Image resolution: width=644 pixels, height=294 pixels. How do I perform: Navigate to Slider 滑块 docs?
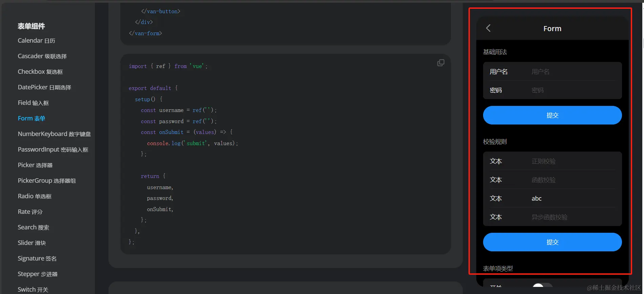click(32, 243)
